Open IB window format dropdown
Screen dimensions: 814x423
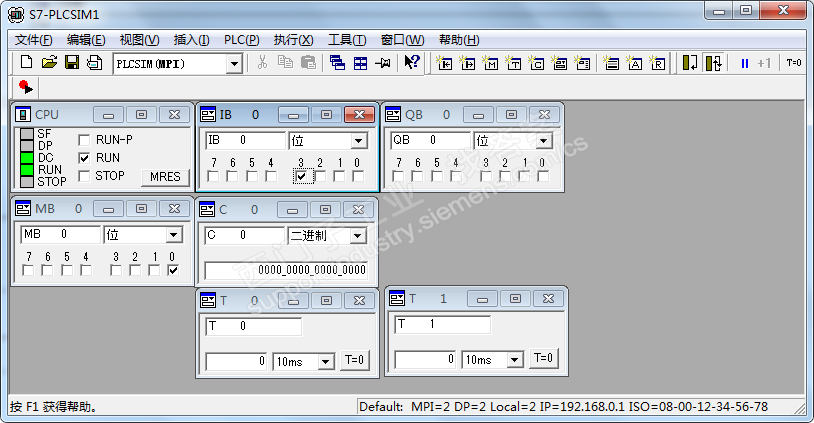click(358, 141)
